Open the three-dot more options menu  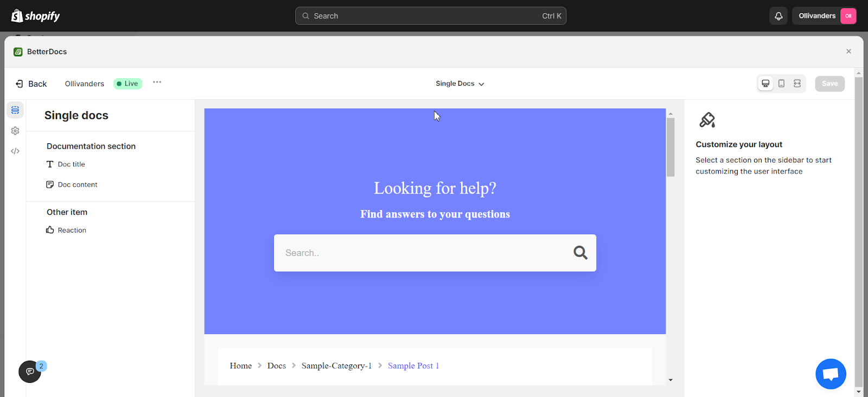[x=157, y=82]
